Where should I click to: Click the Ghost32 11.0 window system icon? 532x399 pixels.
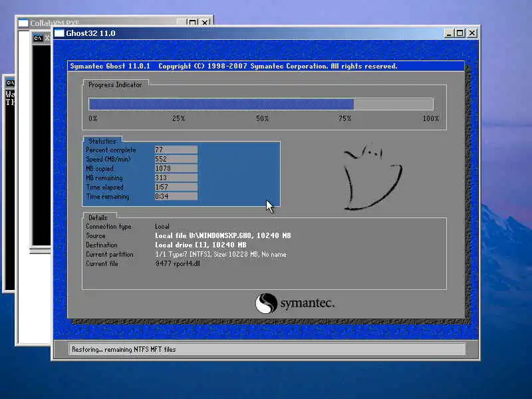point(59,33)
